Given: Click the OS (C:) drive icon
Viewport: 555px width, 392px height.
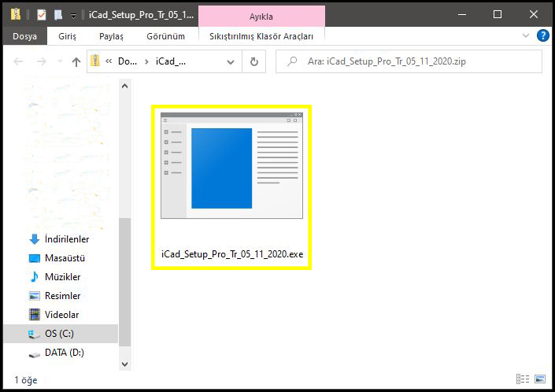Looking at the screenshot, I should click(x=34, y=334).
